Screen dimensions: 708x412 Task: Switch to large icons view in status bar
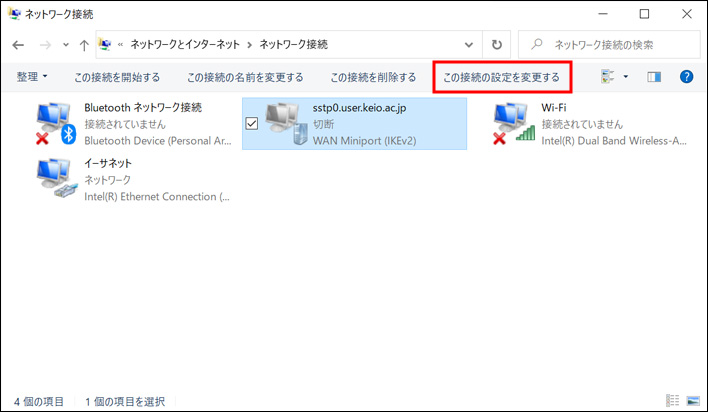coord(693,401)
